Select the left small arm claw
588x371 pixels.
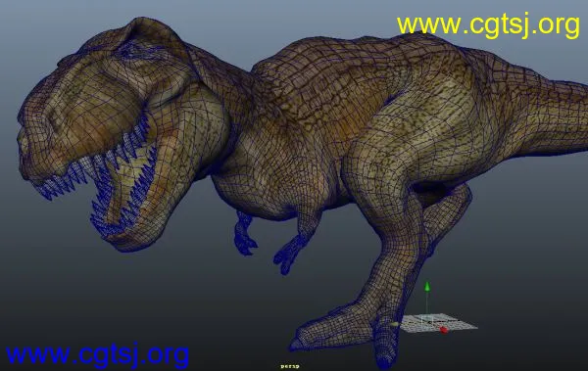pyautogui.click(x=246, y=235)
